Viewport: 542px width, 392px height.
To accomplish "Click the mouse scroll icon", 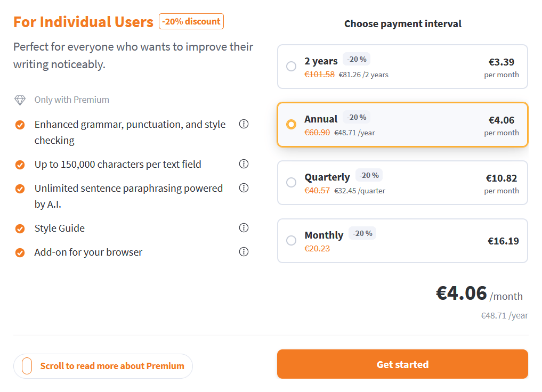I will [x=27, y=366].
